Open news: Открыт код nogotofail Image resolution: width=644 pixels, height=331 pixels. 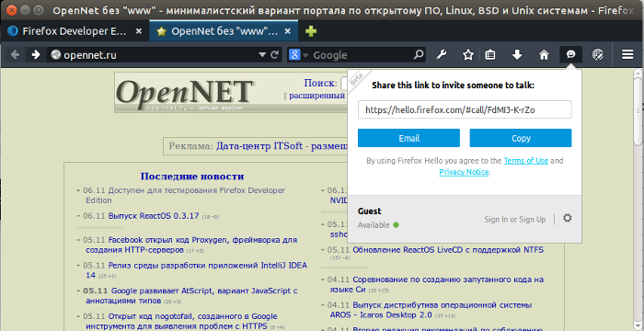point(181,321)
